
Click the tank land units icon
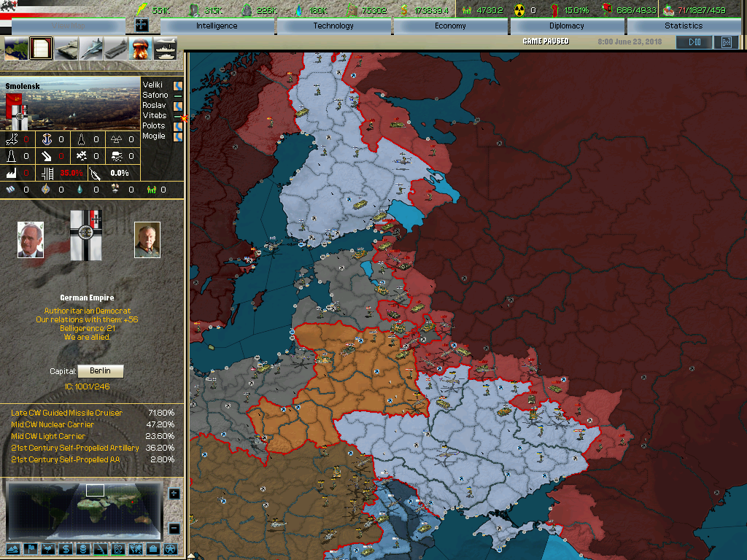[x=66, y=49]
